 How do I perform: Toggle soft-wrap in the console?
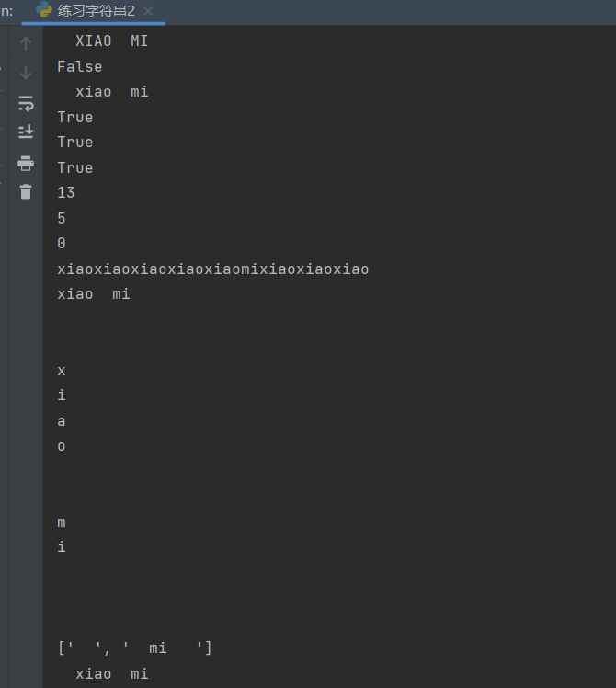coord(26,103)
